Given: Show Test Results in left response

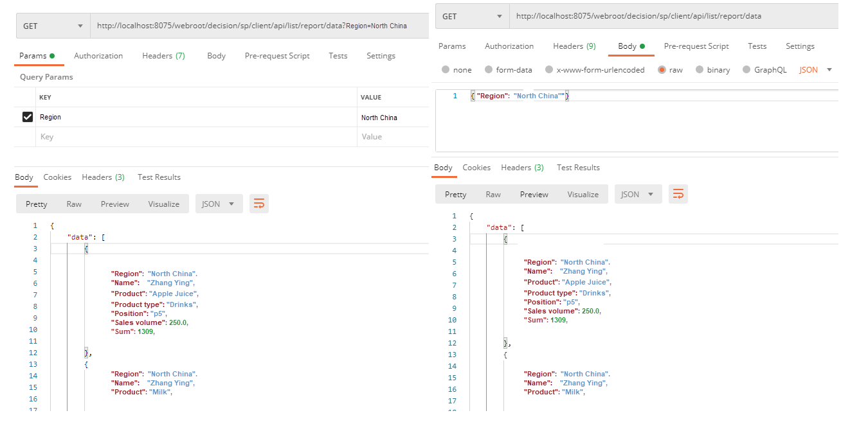Looking at the screenshot, I should (x=159, y=177).
